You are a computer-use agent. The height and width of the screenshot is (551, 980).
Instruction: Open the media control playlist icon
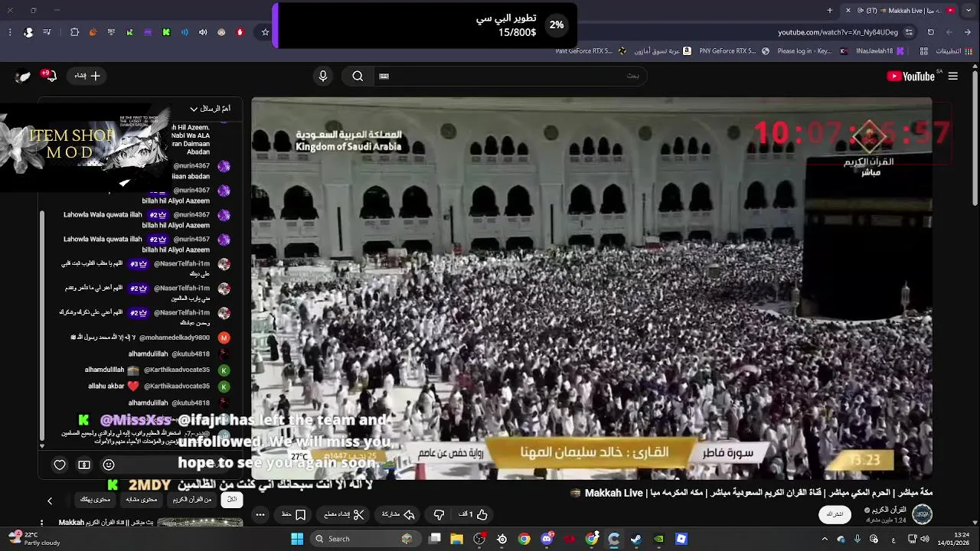(x=47, y=32)
